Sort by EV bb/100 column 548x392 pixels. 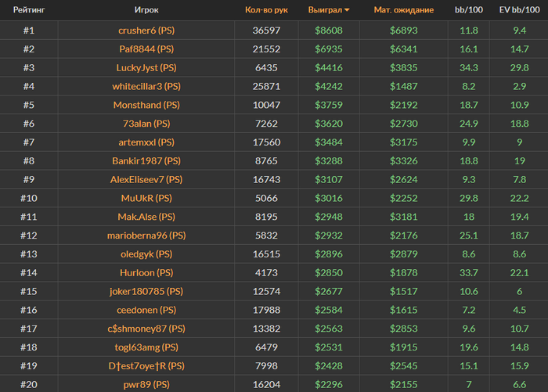click(519, 10)
